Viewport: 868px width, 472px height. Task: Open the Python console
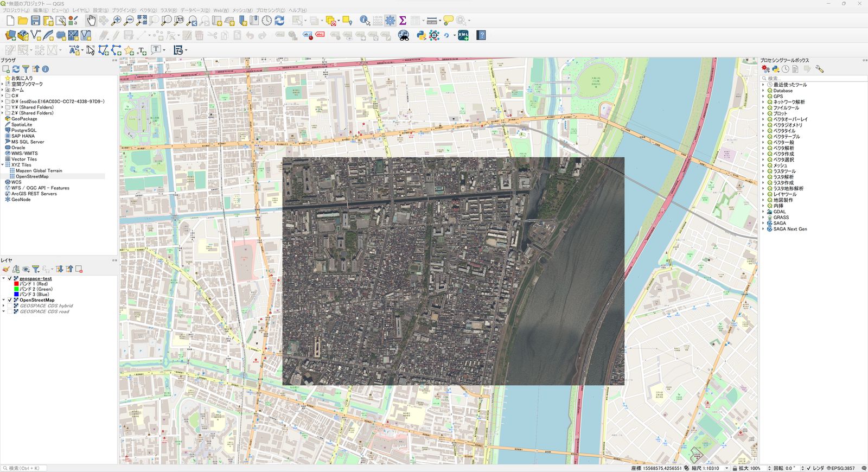(x=421, y=35)
